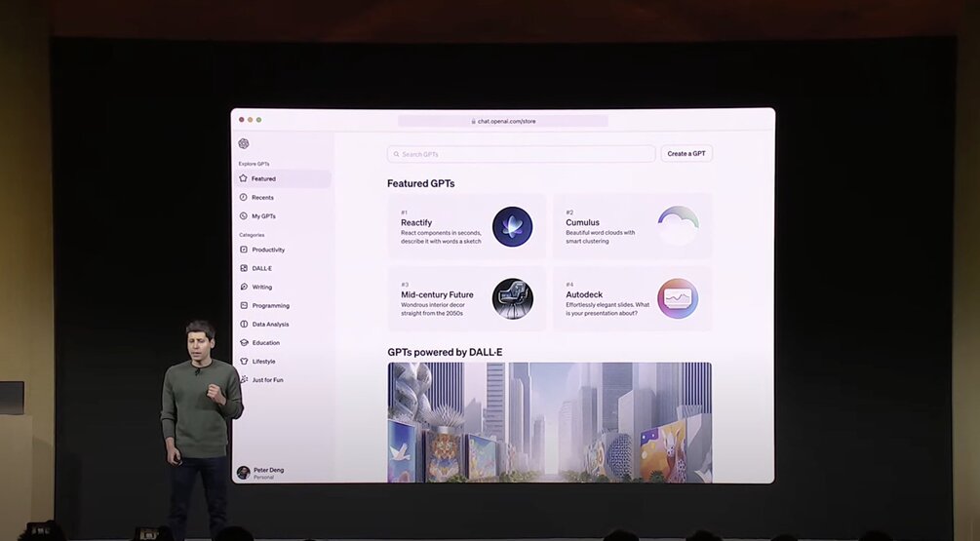Viewport: 980px width, 541px height.
Task: Browse the Productivity category
Action: tap(268, 250)
